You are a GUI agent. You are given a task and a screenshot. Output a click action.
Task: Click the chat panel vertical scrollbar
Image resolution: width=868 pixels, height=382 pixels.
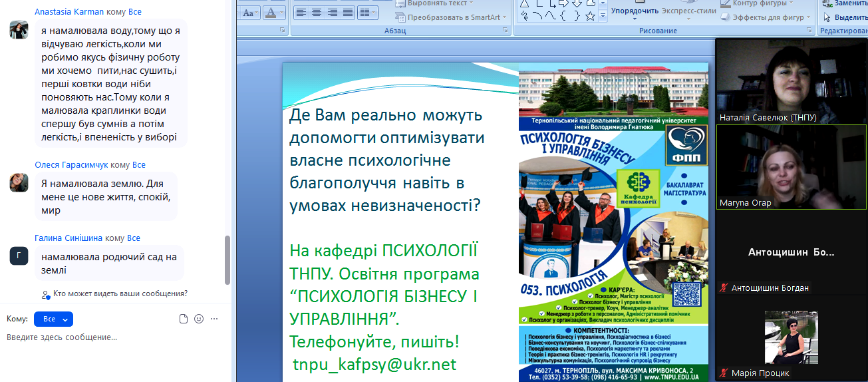point(227,260)
